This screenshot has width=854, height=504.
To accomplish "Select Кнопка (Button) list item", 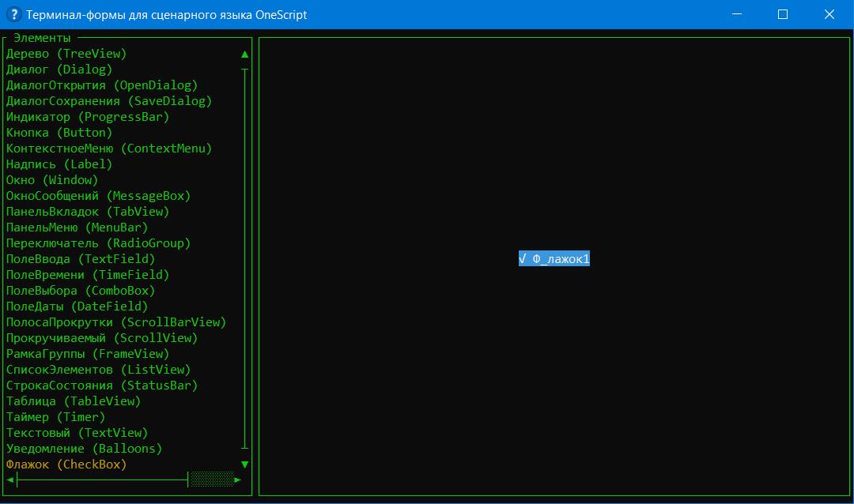I will point(59,133).
